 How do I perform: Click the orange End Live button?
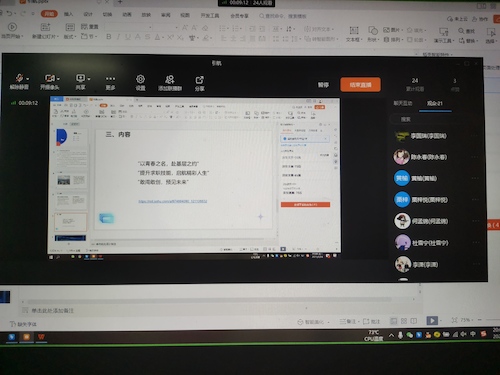[x=360, y=85]
